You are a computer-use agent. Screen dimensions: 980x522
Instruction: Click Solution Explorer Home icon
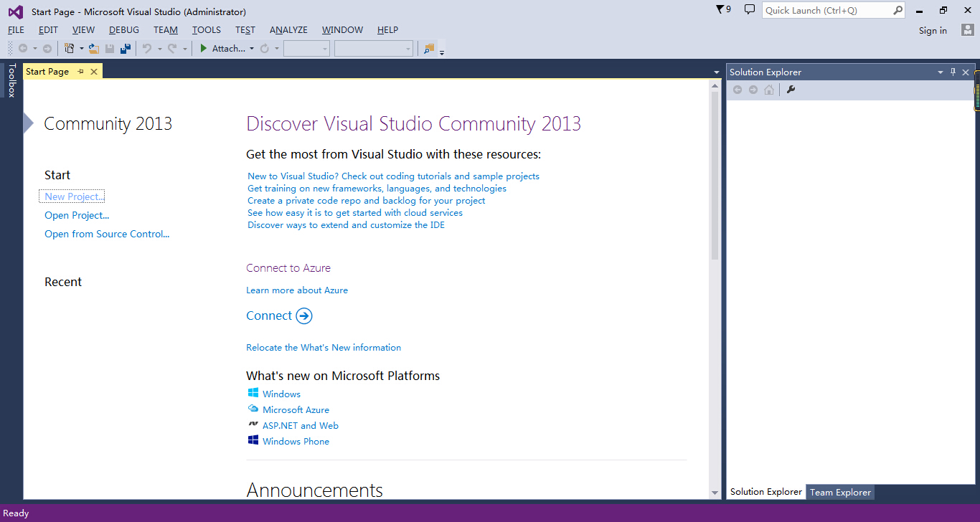click(769, 90)
